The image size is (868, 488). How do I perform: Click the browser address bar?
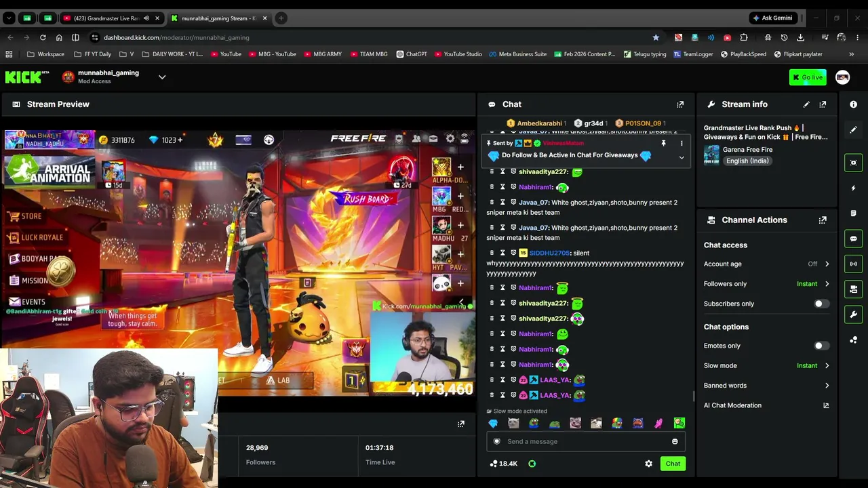point(373,37)
